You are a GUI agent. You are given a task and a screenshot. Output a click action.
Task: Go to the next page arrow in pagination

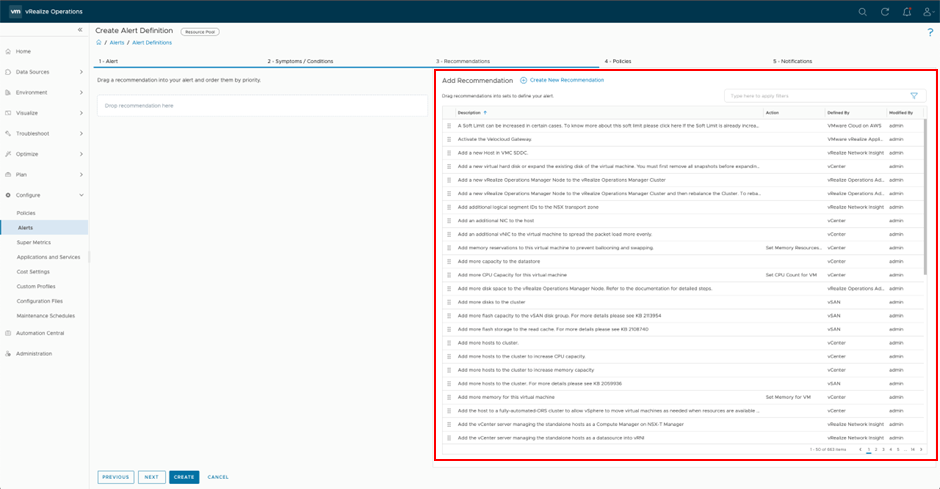pyautogui.click(x=921, y=449)
